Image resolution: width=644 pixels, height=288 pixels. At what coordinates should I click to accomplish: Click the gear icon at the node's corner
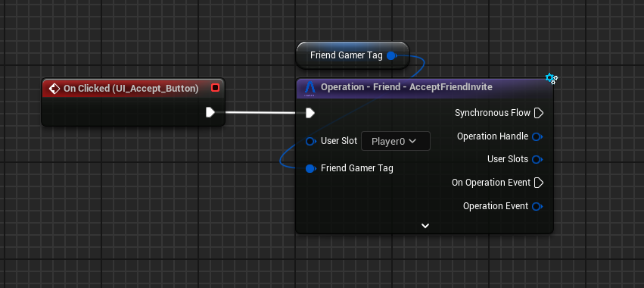coord(551,79)
